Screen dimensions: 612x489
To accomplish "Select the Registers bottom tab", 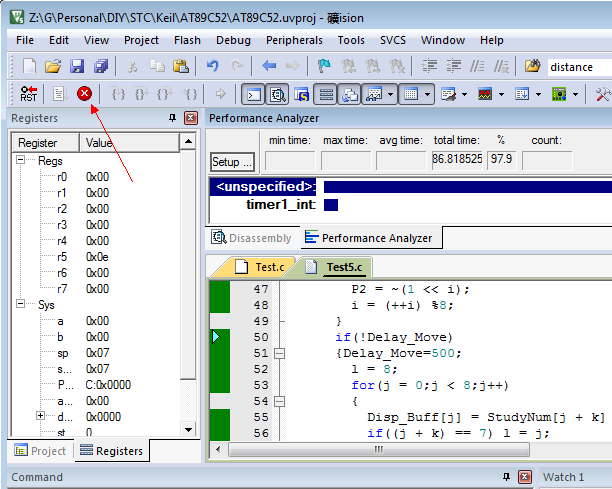I will [111, 451].
